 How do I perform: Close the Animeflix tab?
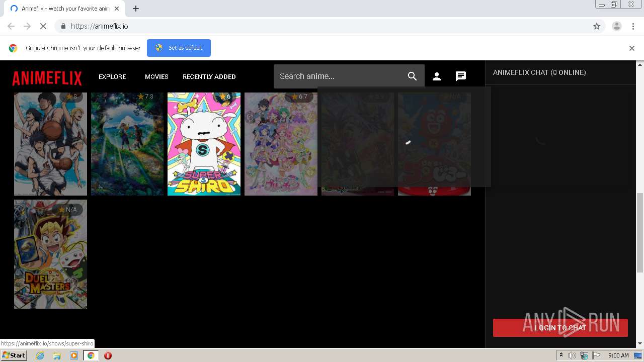[x=117, y=9]
